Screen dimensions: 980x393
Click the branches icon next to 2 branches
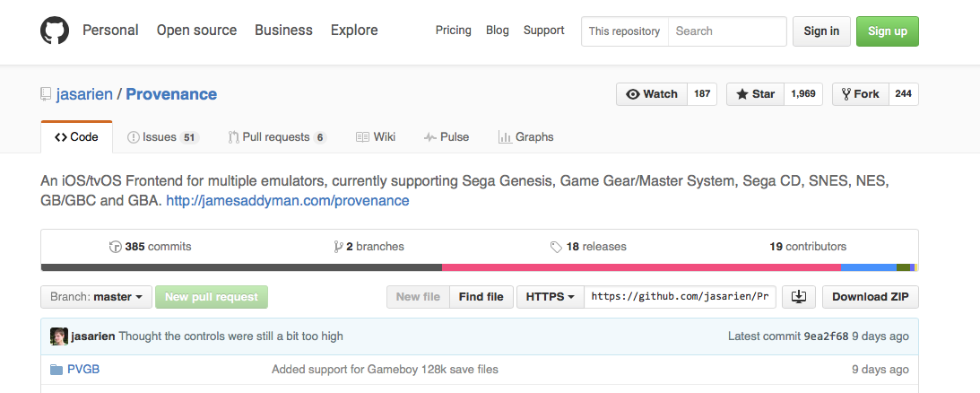point(339,247)
